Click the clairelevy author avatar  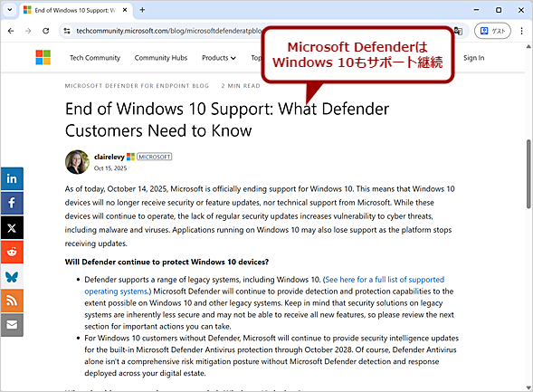[77, 162]
